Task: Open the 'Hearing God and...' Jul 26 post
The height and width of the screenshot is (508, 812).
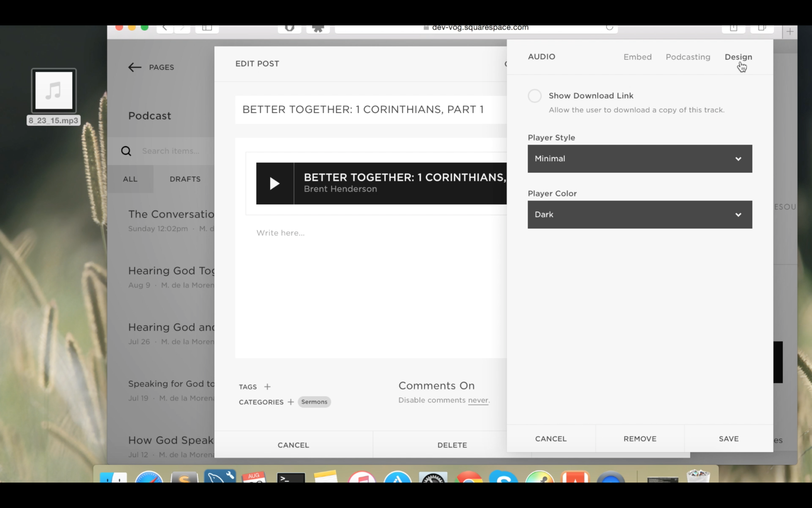Action: 171,333
